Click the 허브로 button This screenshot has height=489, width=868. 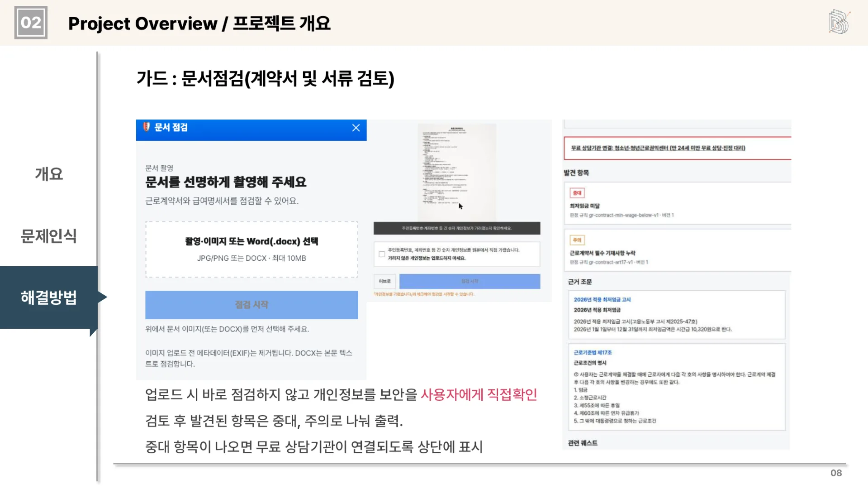coord(384,281)
